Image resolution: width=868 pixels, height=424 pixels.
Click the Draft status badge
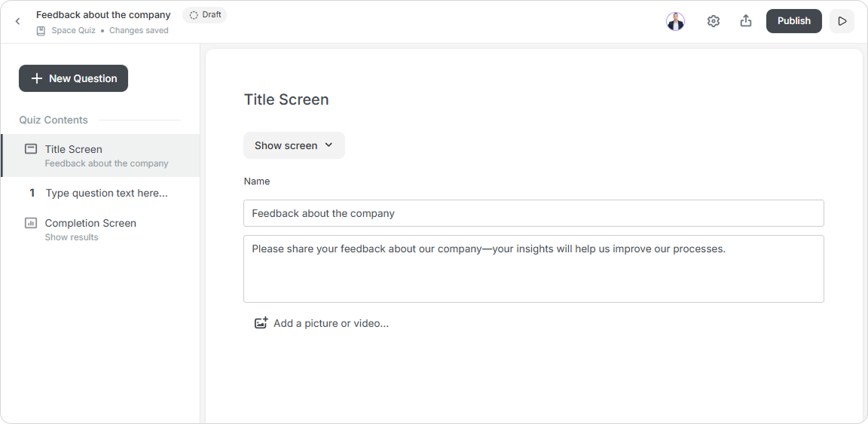coord(205,15)
